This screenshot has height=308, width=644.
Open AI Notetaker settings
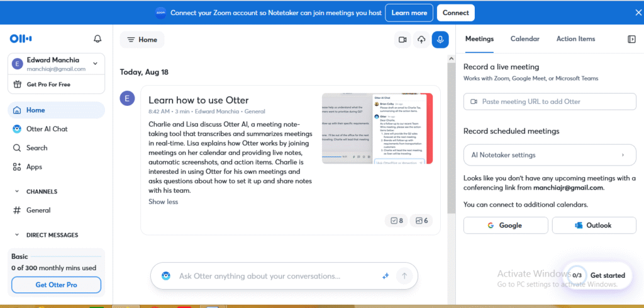pos(550,155)
